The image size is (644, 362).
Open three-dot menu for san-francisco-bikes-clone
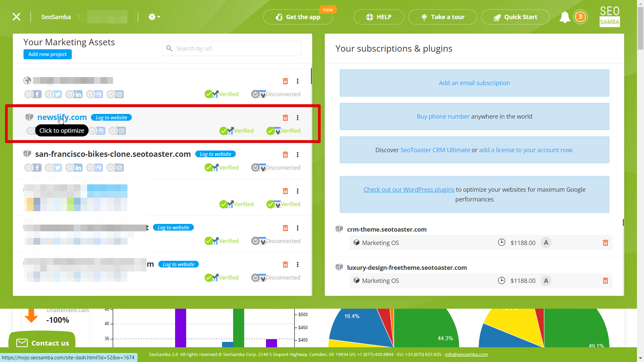[298, 155]
